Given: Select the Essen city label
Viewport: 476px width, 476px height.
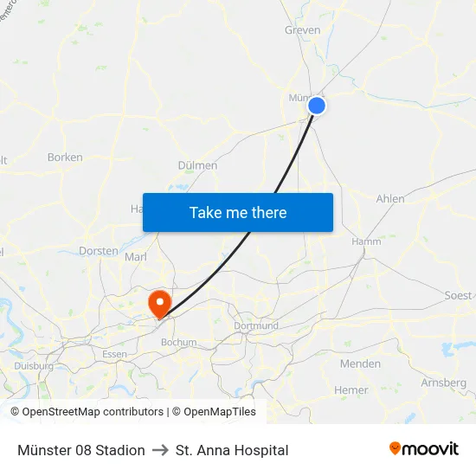Looking at the screenshot, I should pos(114,354).
